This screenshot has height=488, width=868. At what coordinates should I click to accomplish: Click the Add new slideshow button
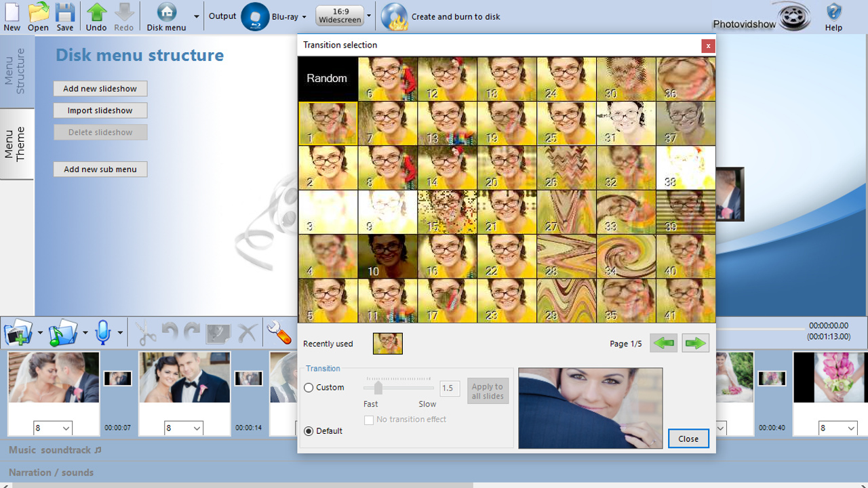100,88
